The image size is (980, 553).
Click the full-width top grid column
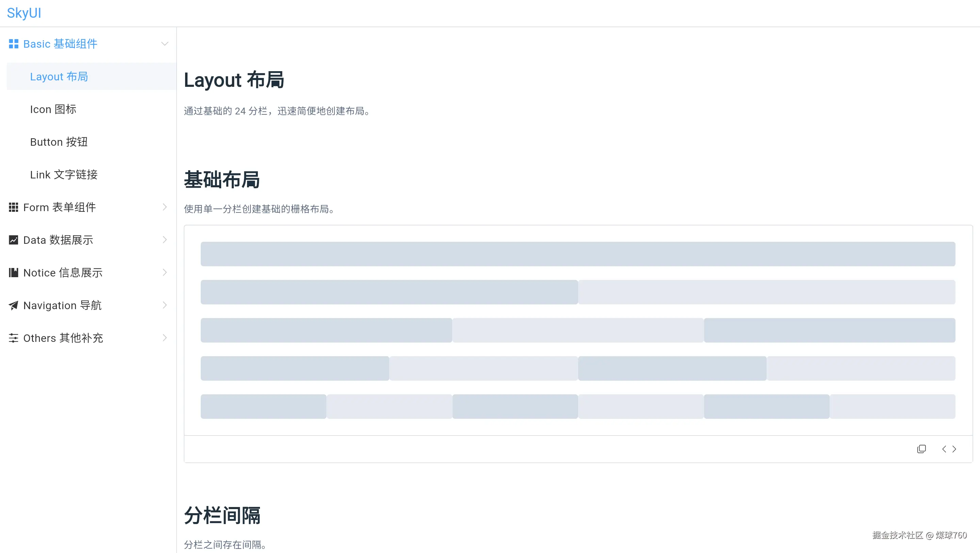[x=577, y=254]
